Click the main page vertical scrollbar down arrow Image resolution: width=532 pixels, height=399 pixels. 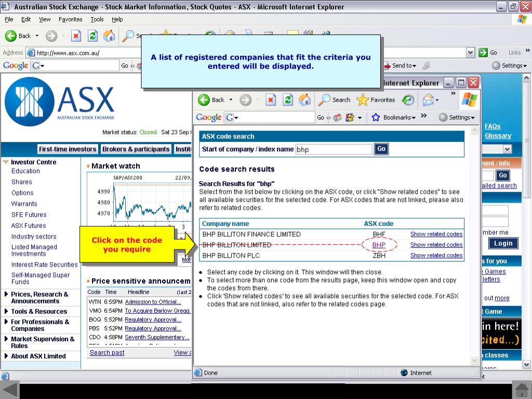point(526,365)
